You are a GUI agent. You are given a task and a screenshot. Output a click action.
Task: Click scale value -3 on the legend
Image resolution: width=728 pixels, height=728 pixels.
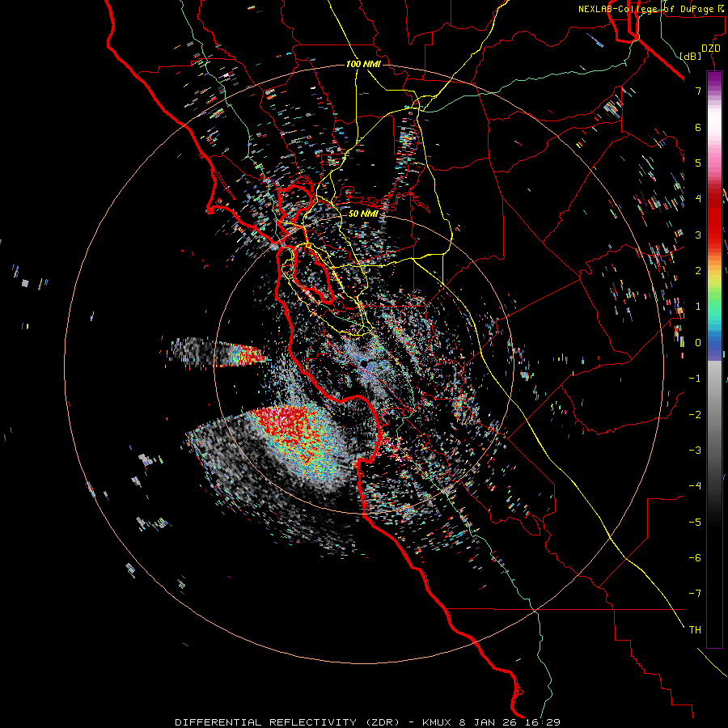tap(695, 451)
